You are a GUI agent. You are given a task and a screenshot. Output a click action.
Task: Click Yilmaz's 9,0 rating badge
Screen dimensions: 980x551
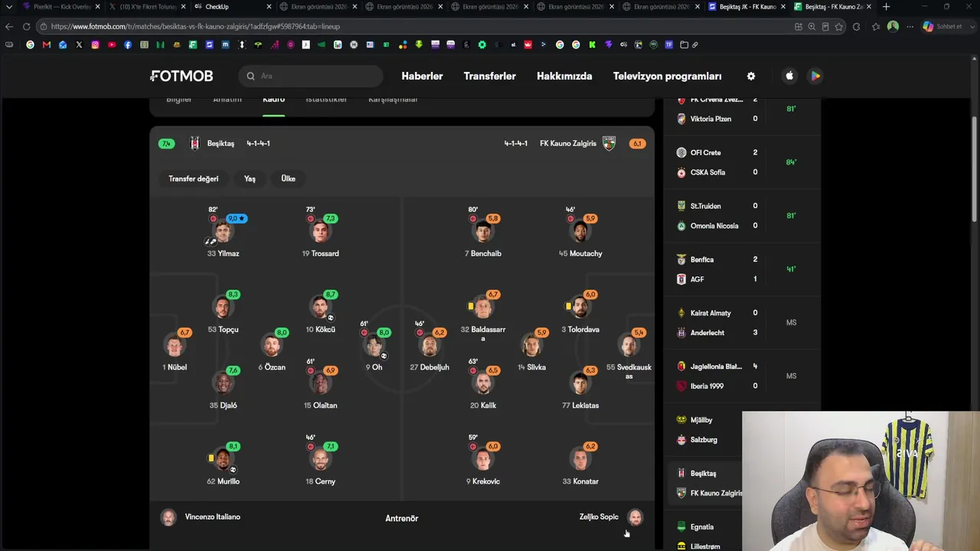point(236,218)
